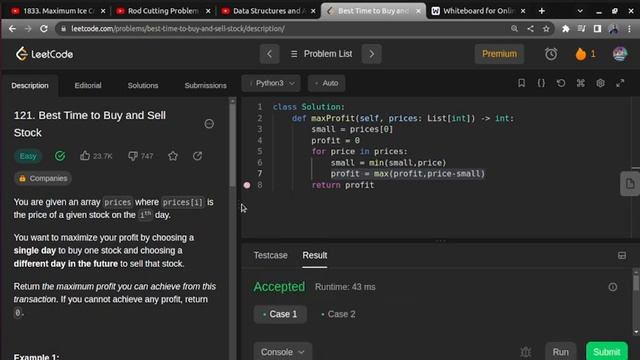Open the Submissions tab
Viewport: 640px width, 360px height.
[x=205, y=85]
